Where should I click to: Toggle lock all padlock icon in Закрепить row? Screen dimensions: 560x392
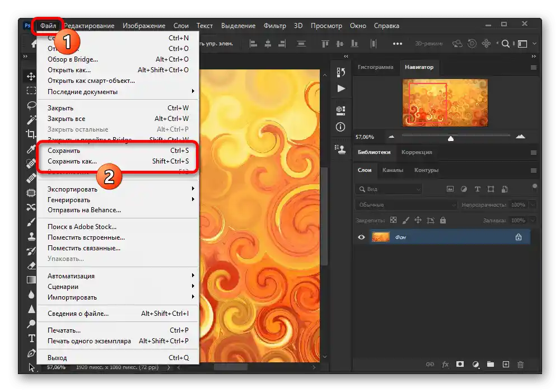(x=443, y=220)
